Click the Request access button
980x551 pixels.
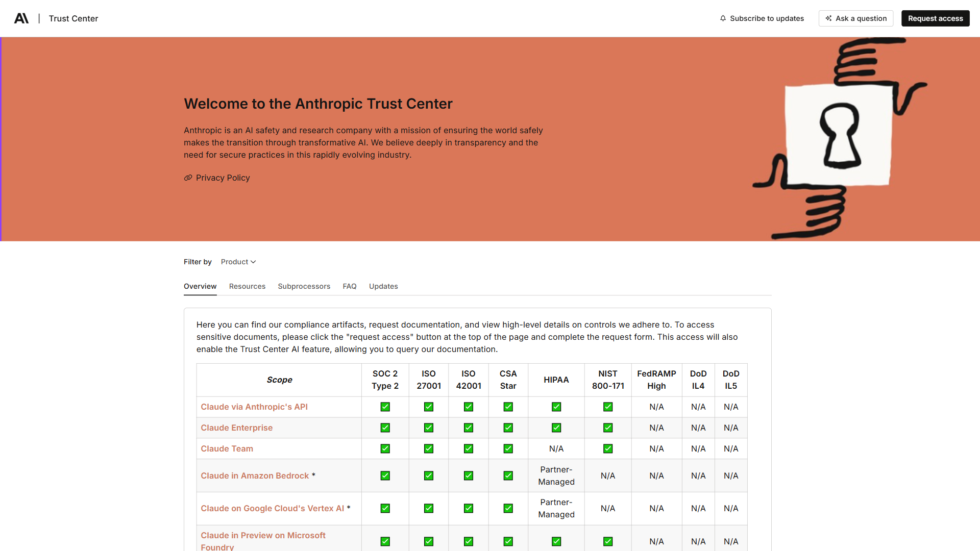[x=935, y=18]
